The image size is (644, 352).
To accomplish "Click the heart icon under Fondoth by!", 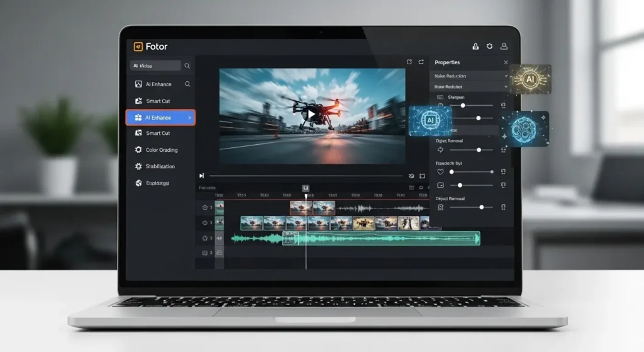I will [x=440, y=172].
